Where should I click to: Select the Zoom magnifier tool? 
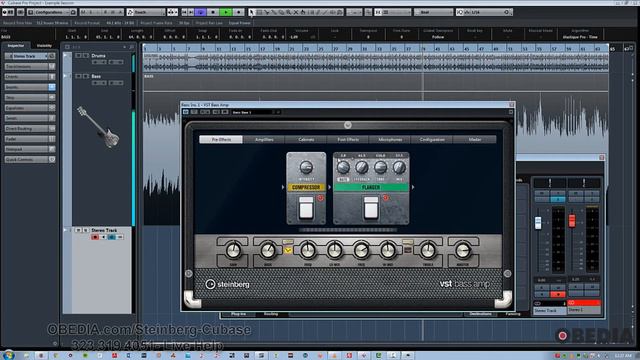click(x=288, y=12)
